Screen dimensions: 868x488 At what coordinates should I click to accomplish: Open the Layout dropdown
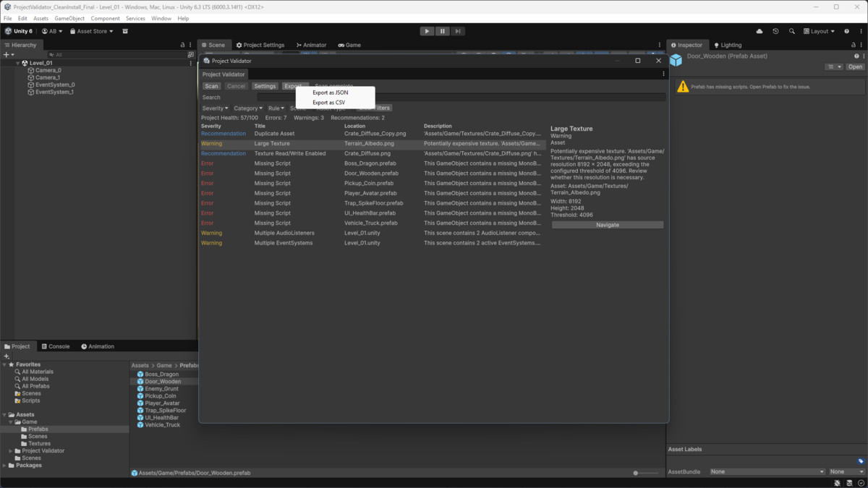click(819, 31)
